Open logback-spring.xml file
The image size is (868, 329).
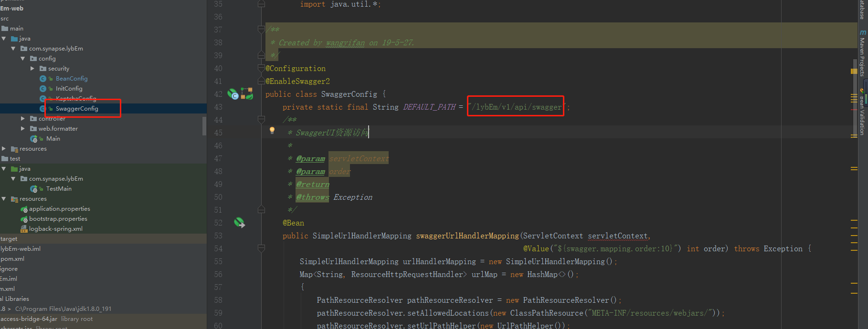(56, 229)
